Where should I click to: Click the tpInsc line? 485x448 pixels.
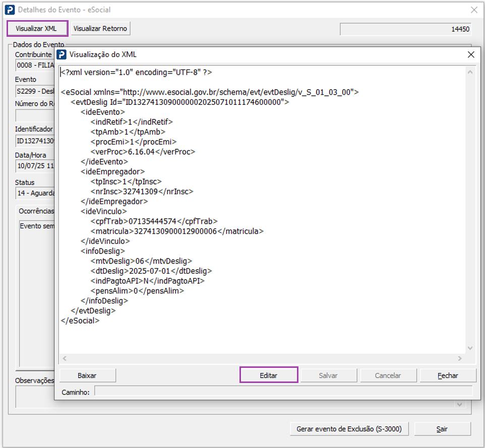126,181
